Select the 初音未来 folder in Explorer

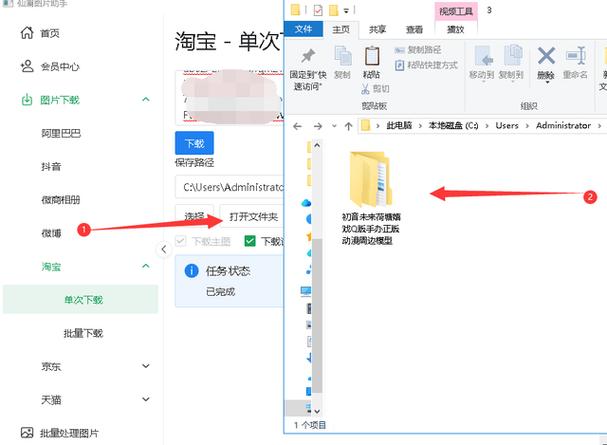[x=371, y=199]
